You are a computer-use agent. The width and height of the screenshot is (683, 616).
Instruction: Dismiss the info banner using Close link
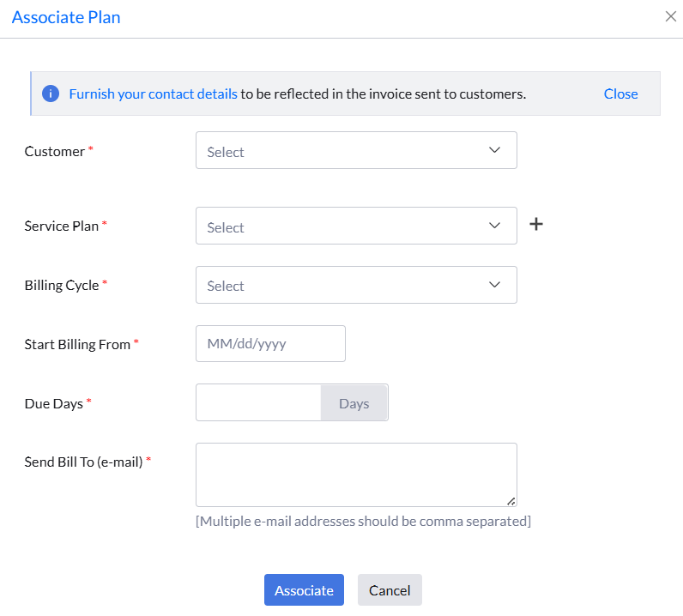click(620, 94)
